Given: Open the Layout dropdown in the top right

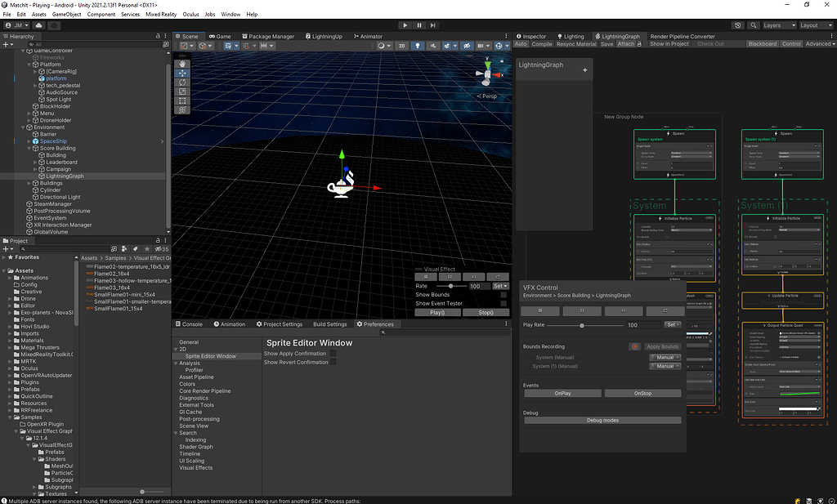Looking at the screenshot, I should pyautogui.click(x=817, y=25).
